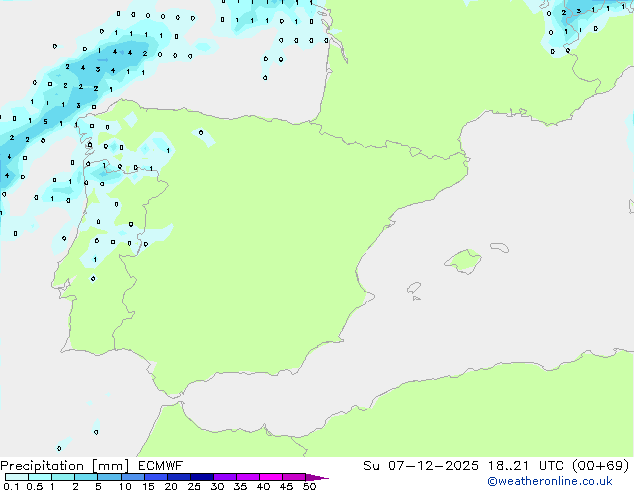Click the legend arrow tip above 50 mm
Screen dimensions: 634x490
click(317, 477)
